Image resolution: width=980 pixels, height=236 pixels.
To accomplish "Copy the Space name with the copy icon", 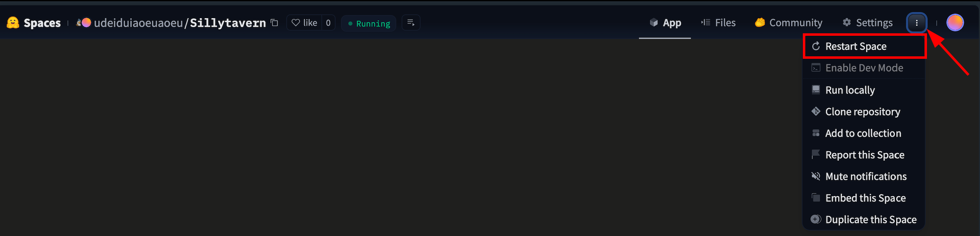I will pyautogui.click(x=275, y=23).
